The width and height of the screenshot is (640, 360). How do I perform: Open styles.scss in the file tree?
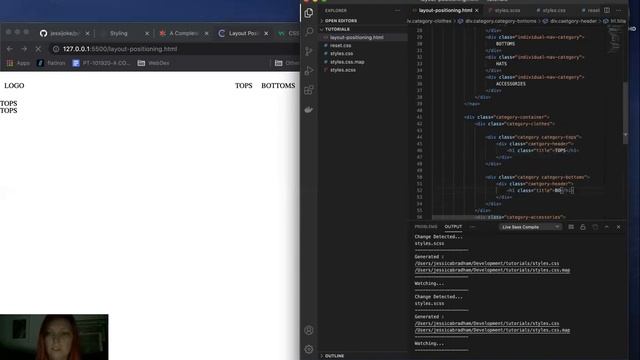(x=343, y=70)
